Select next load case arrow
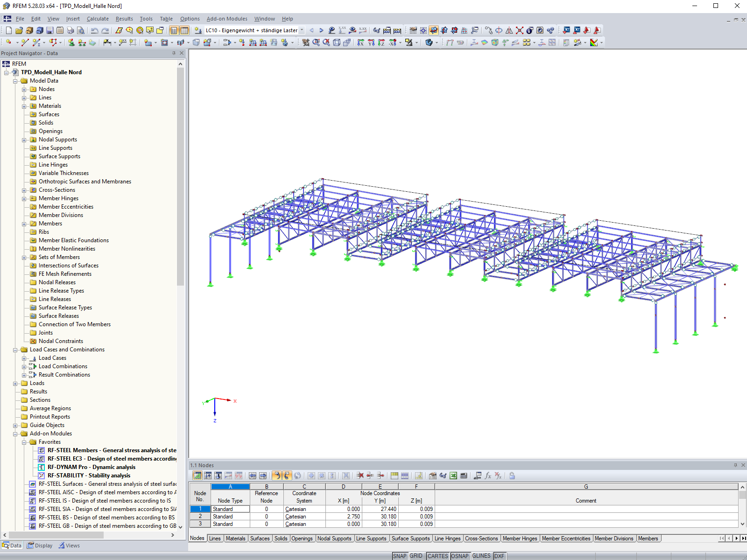Viewport: 747px width, 560px height. pos(321,30)
